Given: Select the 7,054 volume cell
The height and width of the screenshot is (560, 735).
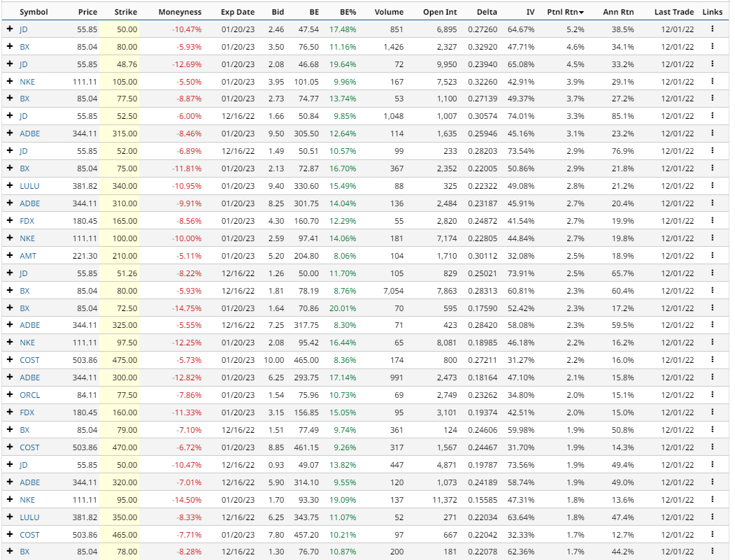Looking at the screenshot, I should click(393, 291).
